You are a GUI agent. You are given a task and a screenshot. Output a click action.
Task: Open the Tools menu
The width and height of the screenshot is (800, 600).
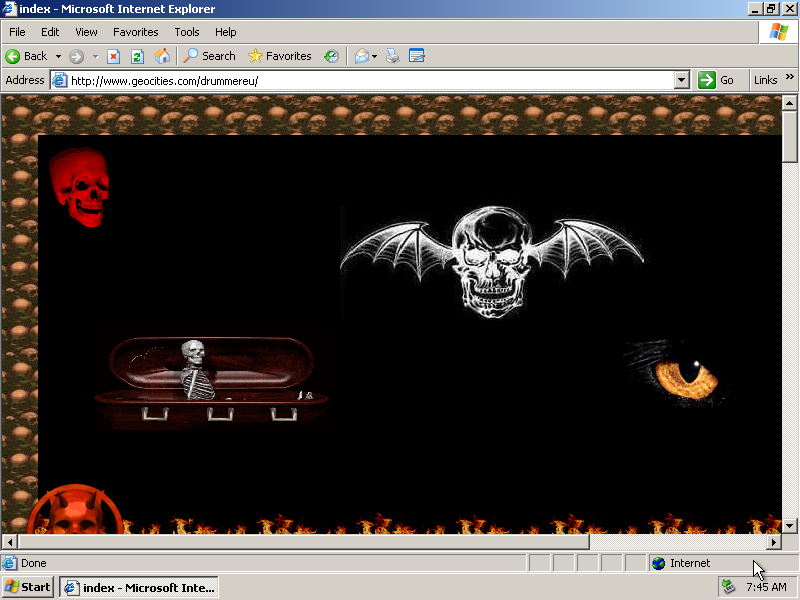(x=187, y=32)
